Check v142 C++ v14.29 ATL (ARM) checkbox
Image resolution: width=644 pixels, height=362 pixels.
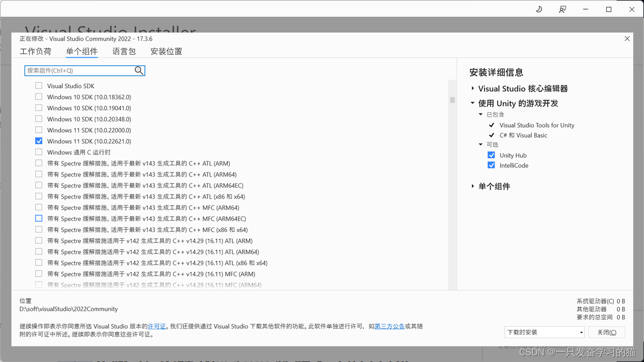point(39,240)
